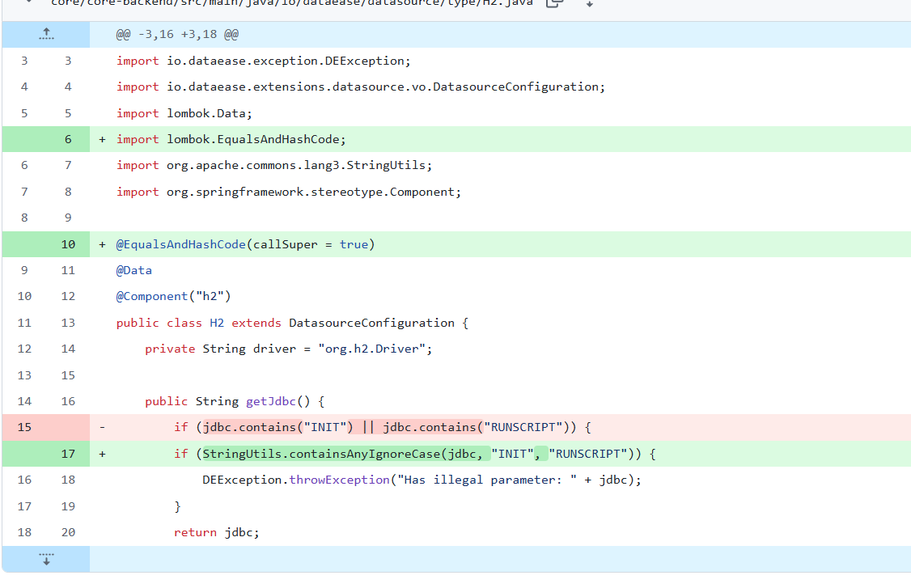Copy the H2.java file path
This screenshot has width=911, height=588.
[x=554, y=2]
